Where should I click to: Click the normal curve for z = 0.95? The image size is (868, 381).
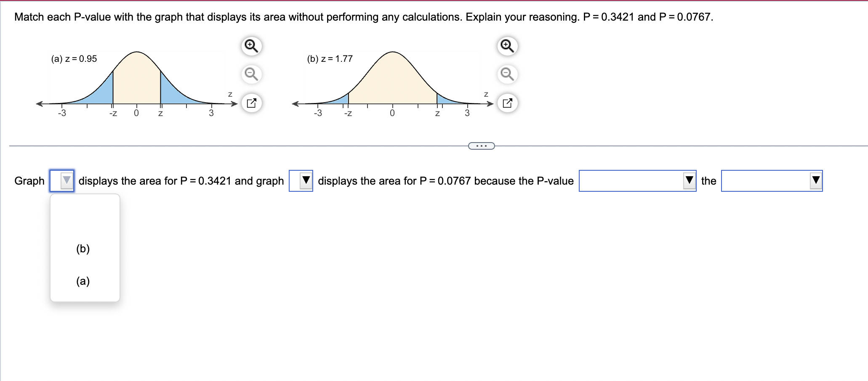tap(136, 76)
